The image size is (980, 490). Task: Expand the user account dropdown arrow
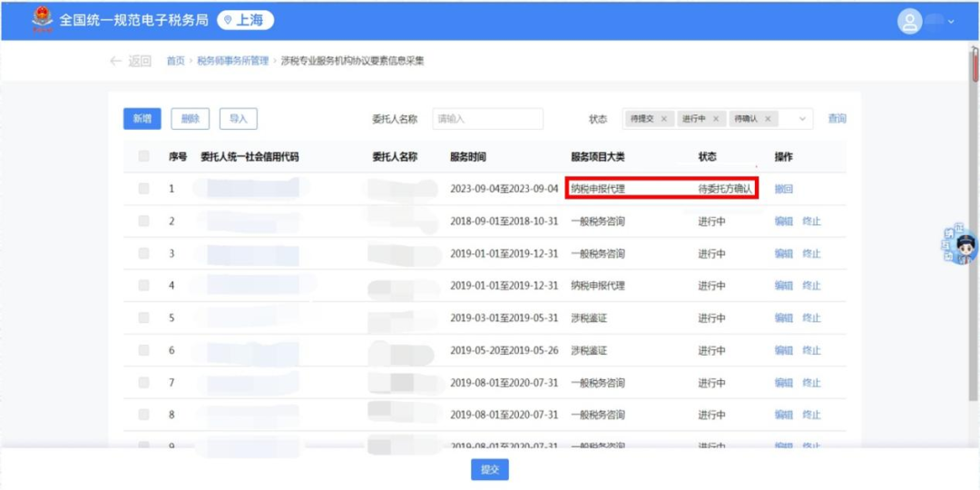[x=951, y=22]
